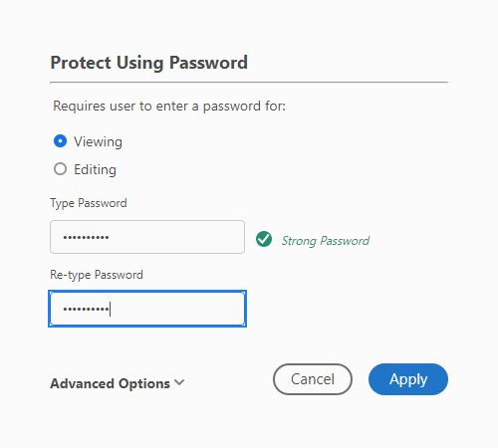Focus the Re-type Password input field
498x448 pixels.
pyautogui.click(x=147, y=309)
